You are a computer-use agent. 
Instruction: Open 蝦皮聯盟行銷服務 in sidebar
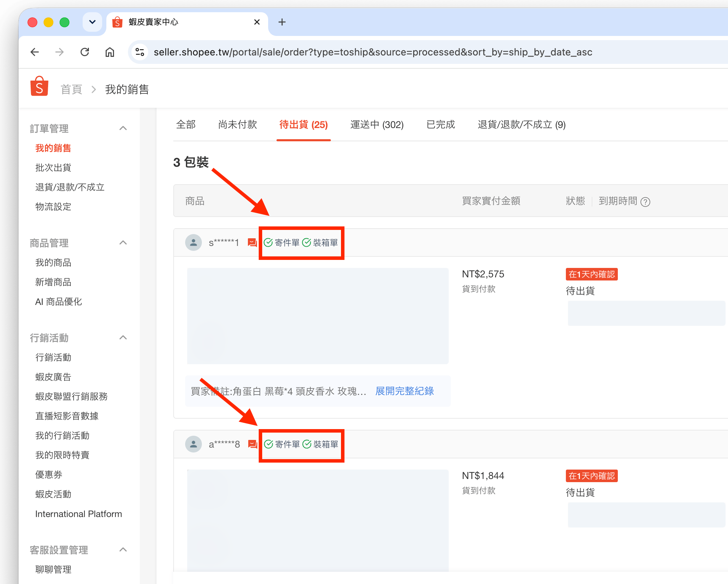click(71, 397)
